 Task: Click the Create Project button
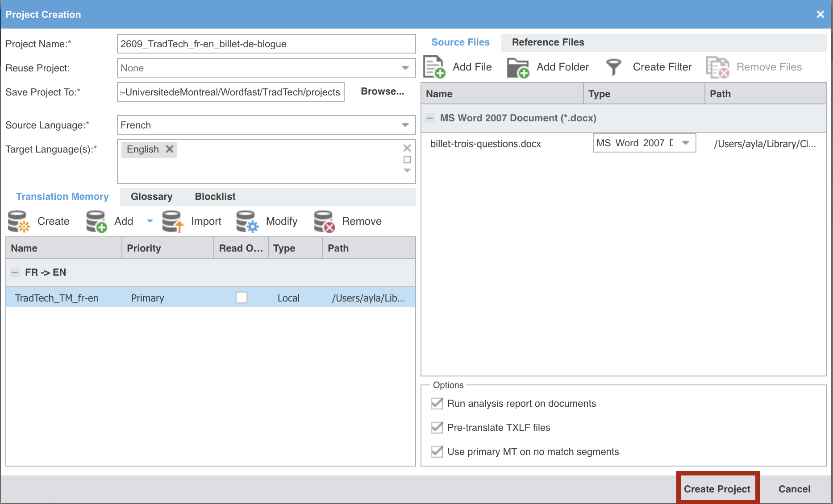(x=717, y=489)
